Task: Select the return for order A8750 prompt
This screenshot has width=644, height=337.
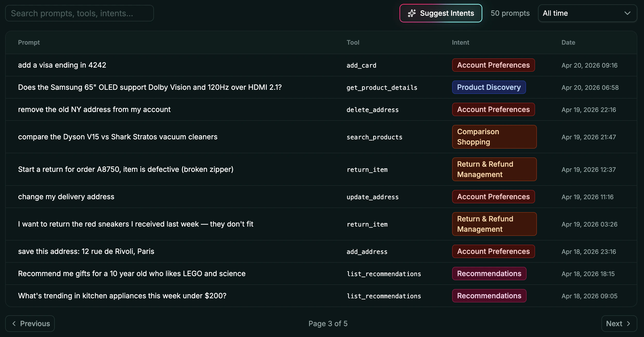Action: 126,169
